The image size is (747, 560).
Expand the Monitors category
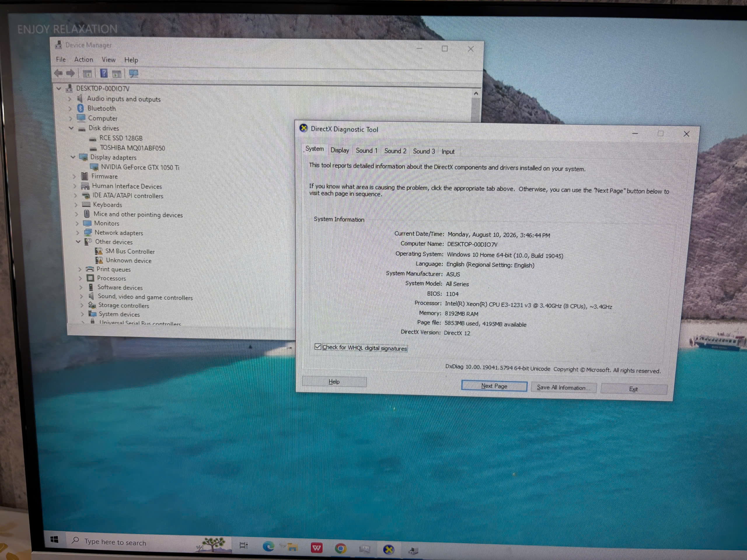click(77, 223)
